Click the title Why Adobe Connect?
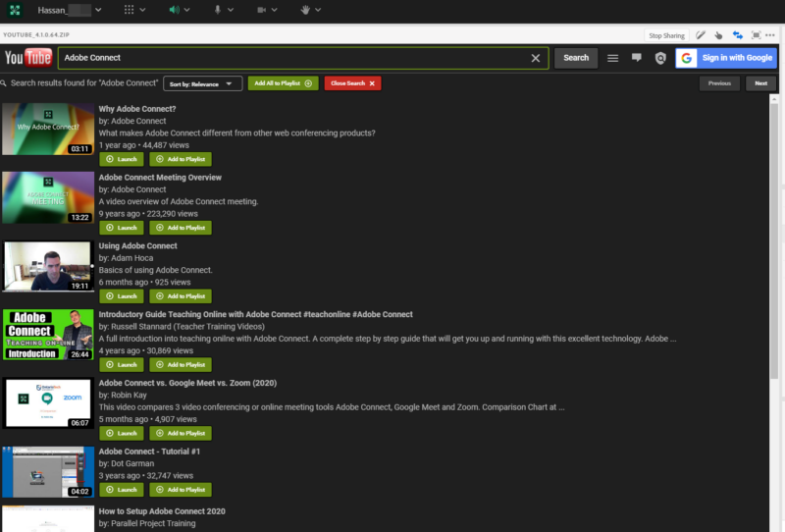The image size is (785, 532). 137,109
